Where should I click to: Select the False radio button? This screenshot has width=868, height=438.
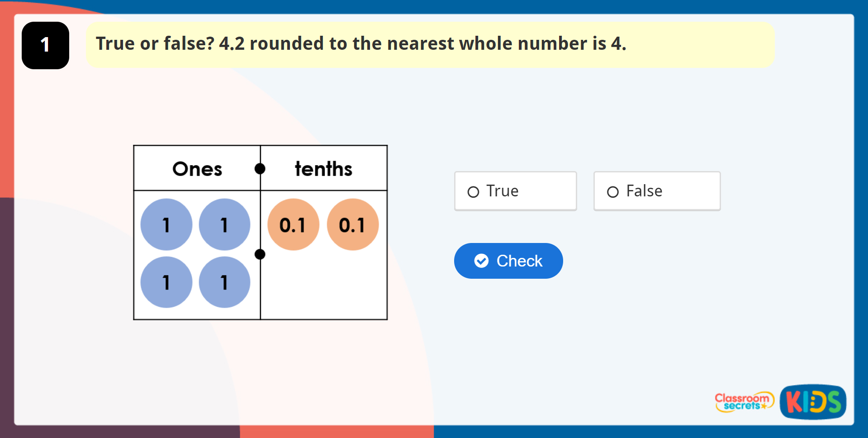(x=613, y=191)
